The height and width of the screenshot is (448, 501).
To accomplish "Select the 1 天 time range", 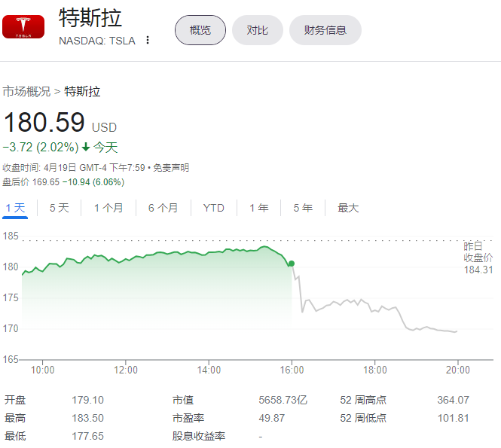I will [x=15, y=208].
